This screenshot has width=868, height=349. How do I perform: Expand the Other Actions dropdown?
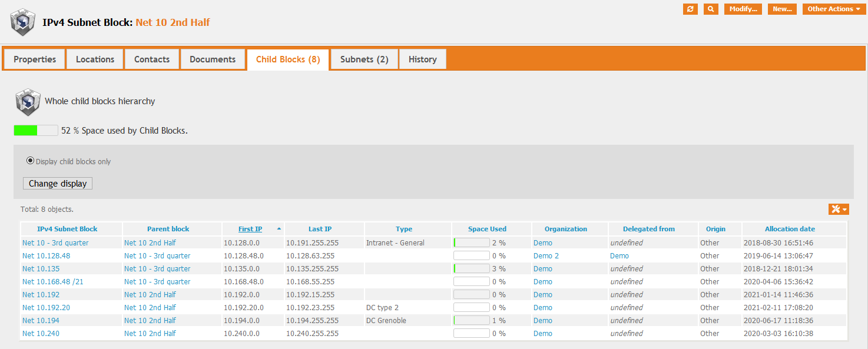tap(834, 9)
